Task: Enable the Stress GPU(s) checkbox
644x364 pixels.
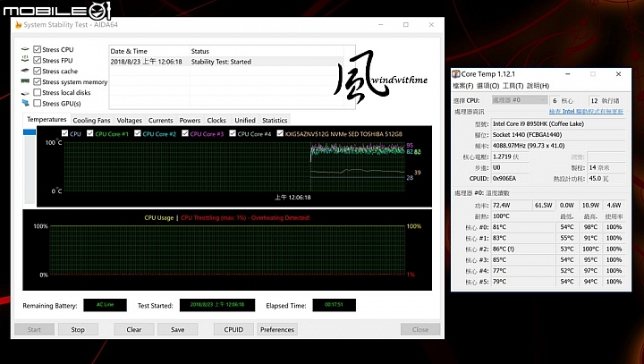Action: tap(37, 103)
